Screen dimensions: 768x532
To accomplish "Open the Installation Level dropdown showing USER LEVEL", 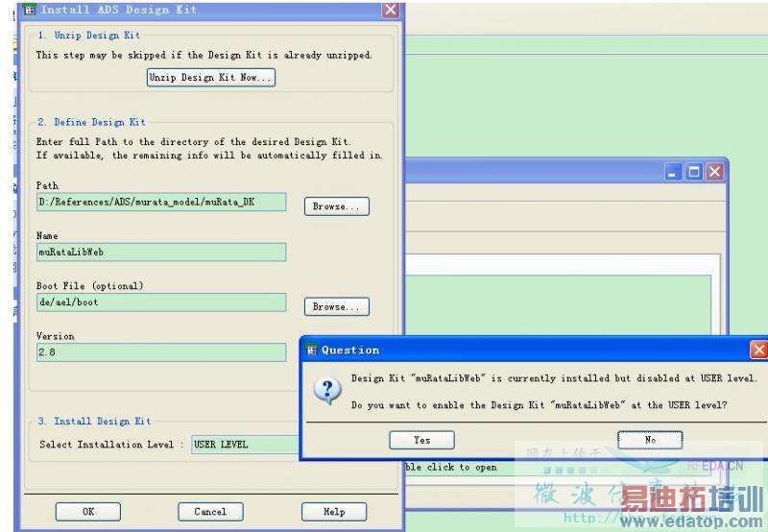I will click(245, 445).
